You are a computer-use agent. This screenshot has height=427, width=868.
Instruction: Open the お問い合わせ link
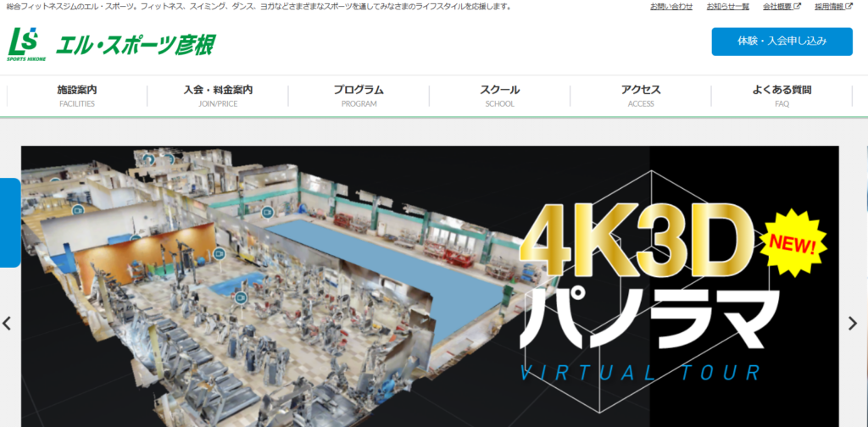pos(671,7)
